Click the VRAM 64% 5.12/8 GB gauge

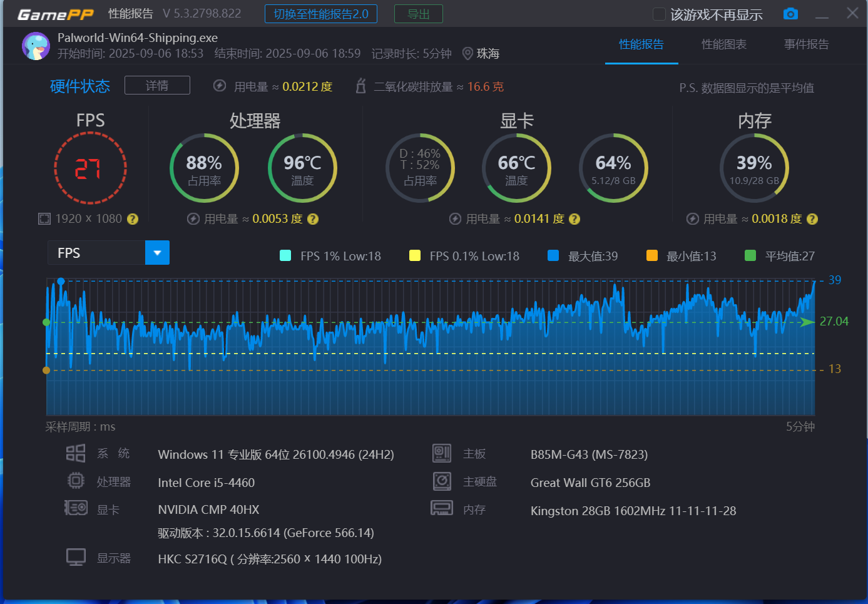[613, 168]
